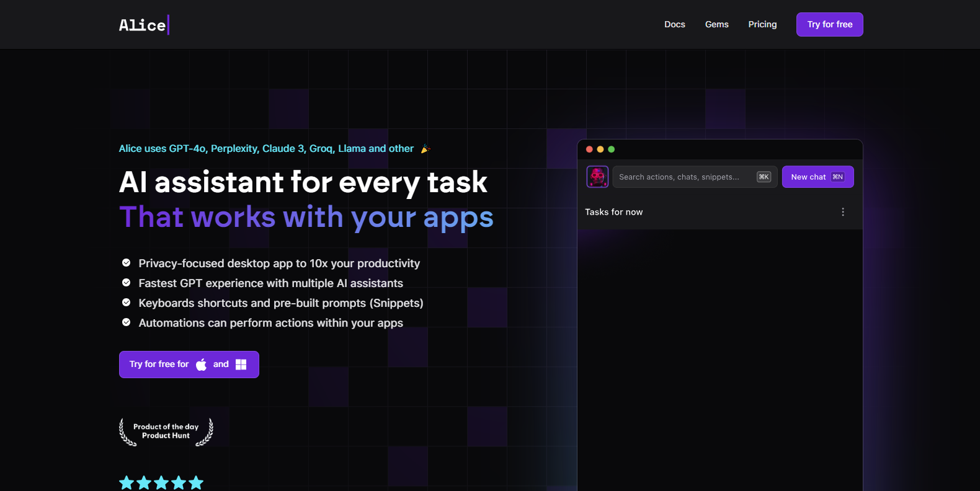The width and height of the screenshot is (980, 491).
Task: Click the checkmark beside Fastest GPT experience
Action: pyautogui.click(x=126, y=283)
